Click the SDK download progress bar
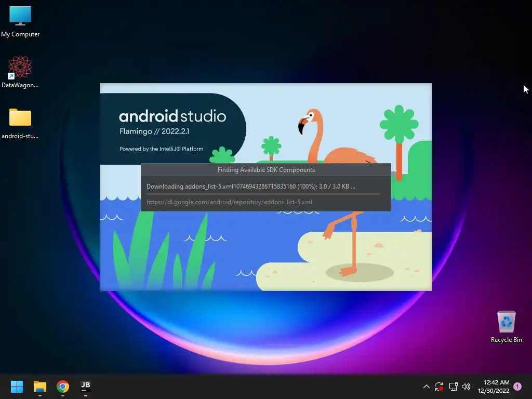Screen dimensions: 532x399 [263, 194]
